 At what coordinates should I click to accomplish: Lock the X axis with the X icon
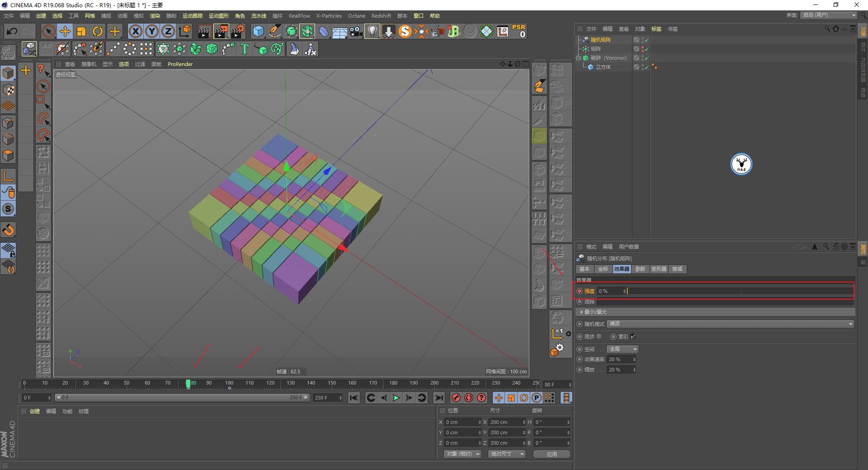coord(135,31)
